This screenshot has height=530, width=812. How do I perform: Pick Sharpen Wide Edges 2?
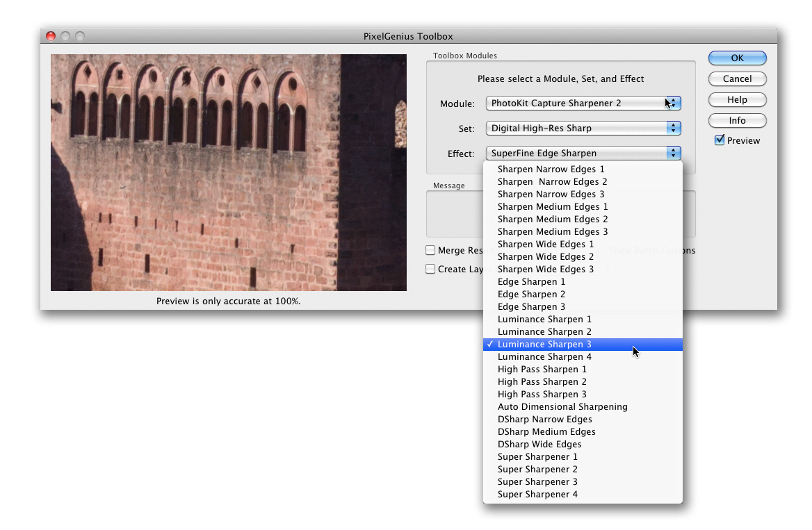[x=583, y=256]
